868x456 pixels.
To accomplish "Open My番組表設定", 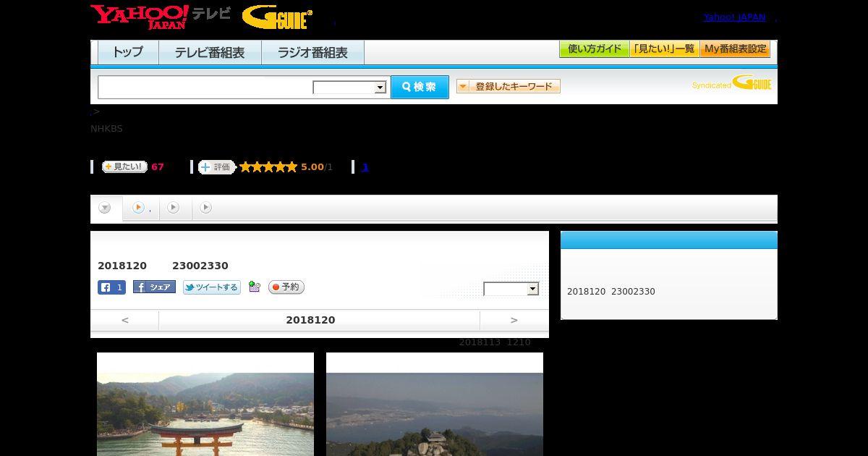I will click(x=735, y=49).
